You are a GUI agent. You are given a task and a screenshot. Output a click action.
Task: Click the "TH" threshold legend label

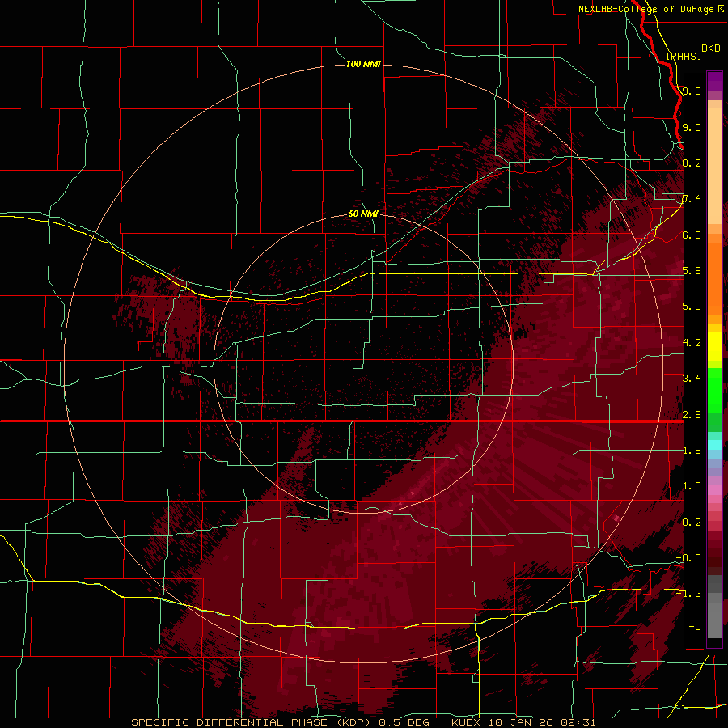695,629
